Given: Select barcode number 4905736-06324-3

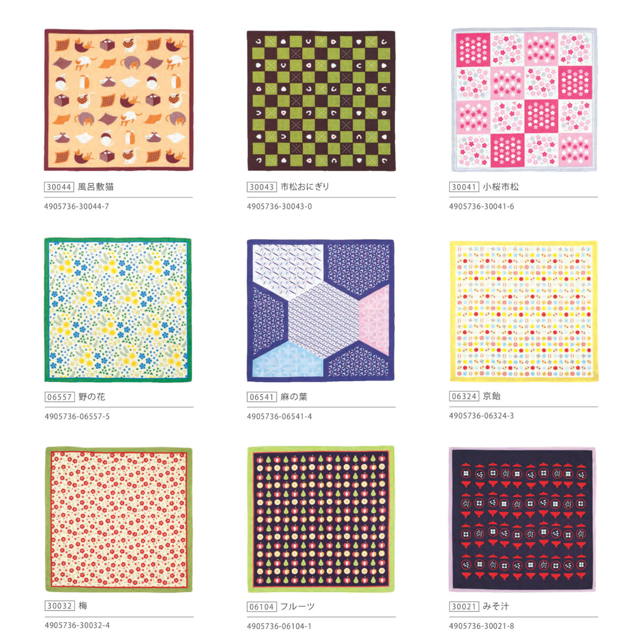Looking at the screenshot, I should point(481,416).
